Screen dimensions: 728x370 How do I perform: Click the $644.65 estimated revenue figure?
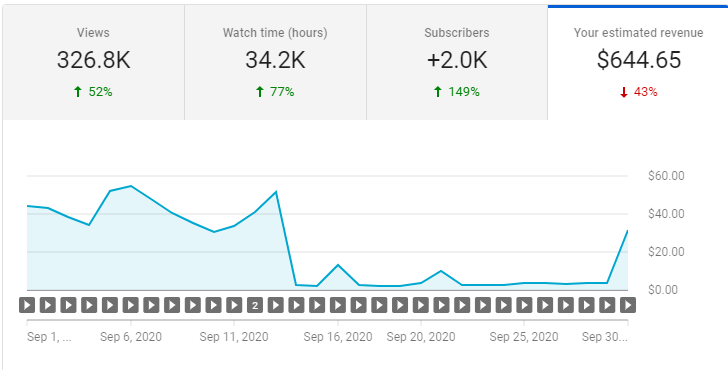[639, 60]
